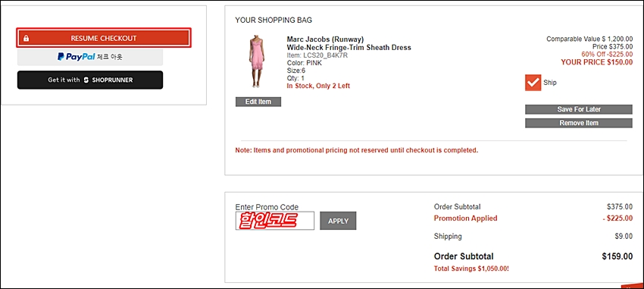The height and width of the screenshot is (289, 644).
Task: Click the Enter Promo Code label
Action: [267, 207]
